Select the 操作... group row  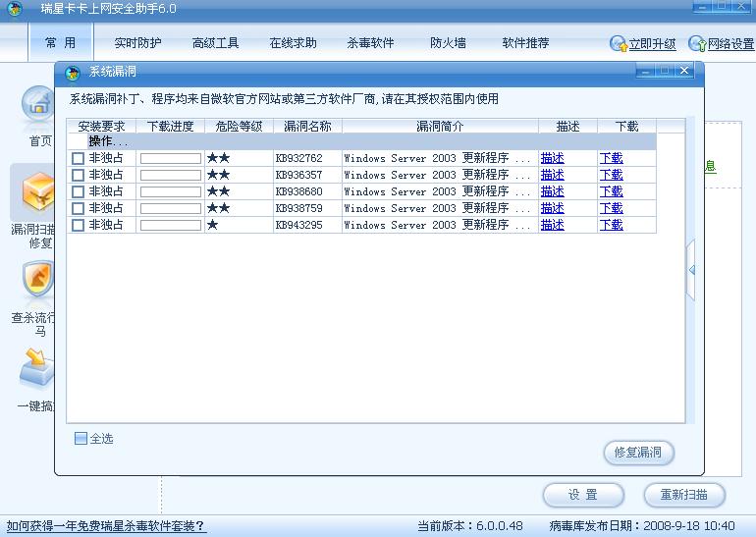point(361,141)
